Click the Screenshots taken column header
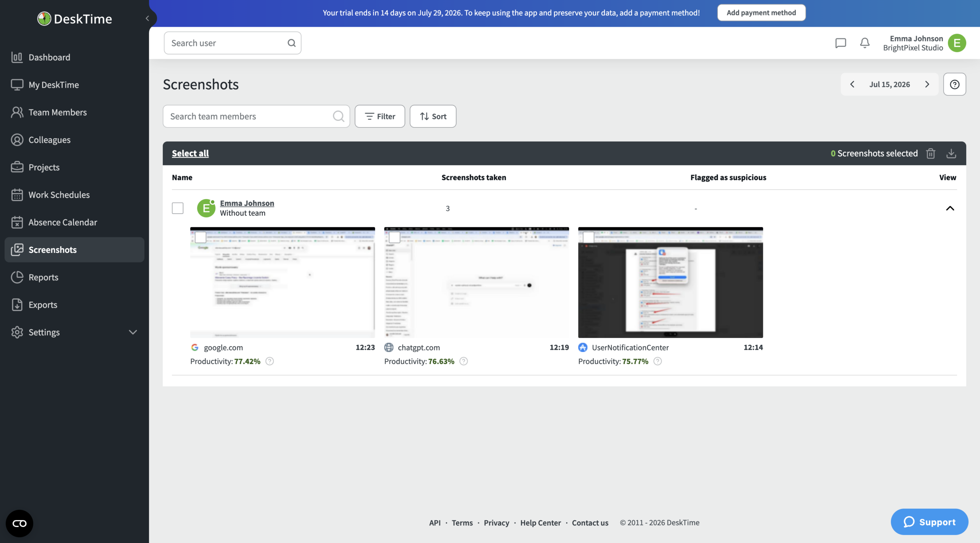Screen dimensions: 980x543 click(474, 178)
